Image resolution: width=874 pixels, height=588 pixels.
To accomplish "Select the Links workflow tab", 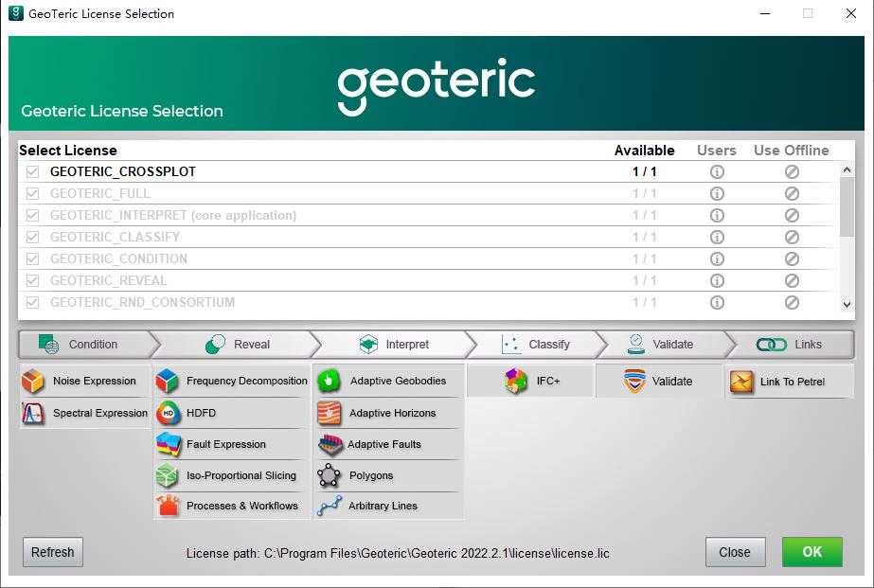I will pyautogui.click(x=790, y=345).
